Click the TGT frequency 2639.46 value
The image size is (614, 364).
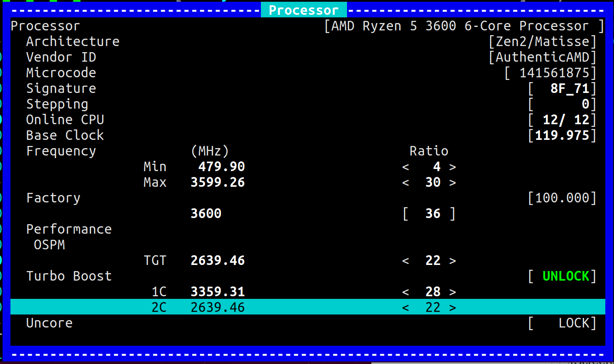point(218,261)
